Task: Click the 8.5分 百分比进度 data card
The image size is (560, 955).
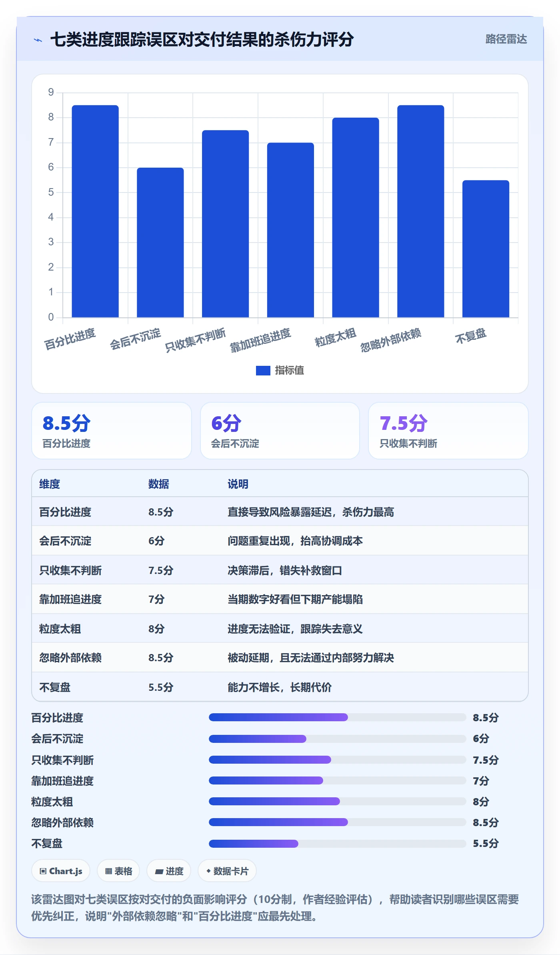Action: point(112,431)
